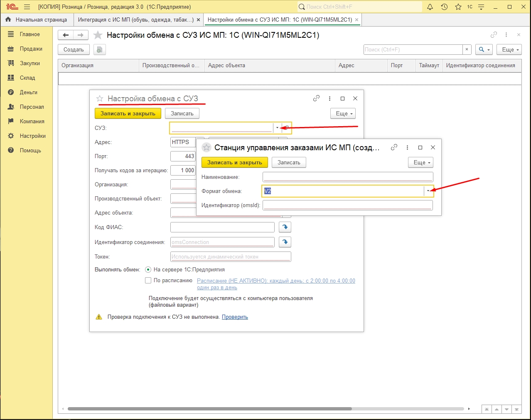This screenshot has width=531, height=420.
Task: Open history clock icon in title bar
Action: point(444,7)
